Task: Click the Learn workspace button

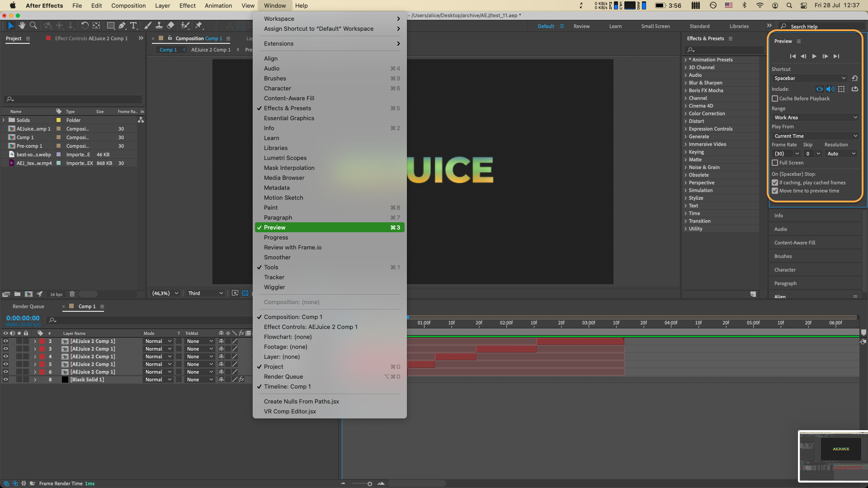Action: coord(615,26)
